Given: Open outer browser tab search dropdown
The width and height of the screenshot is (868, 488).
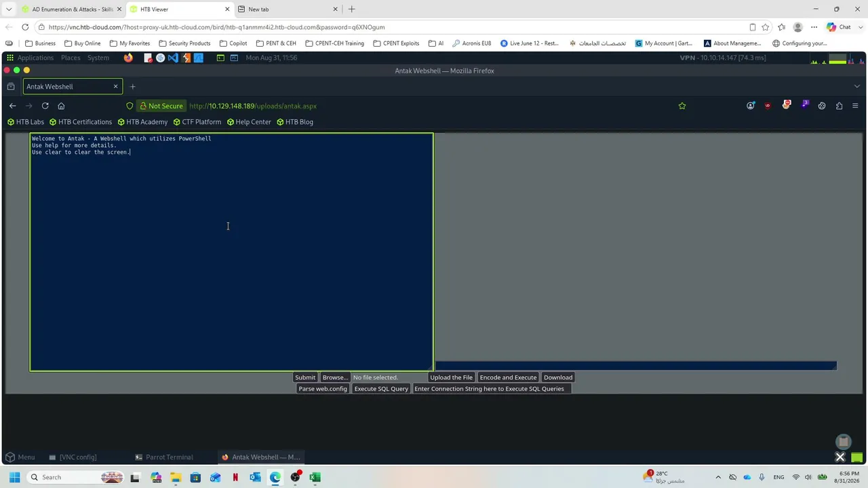Looking at the screenshot, I should click(9, 9).
